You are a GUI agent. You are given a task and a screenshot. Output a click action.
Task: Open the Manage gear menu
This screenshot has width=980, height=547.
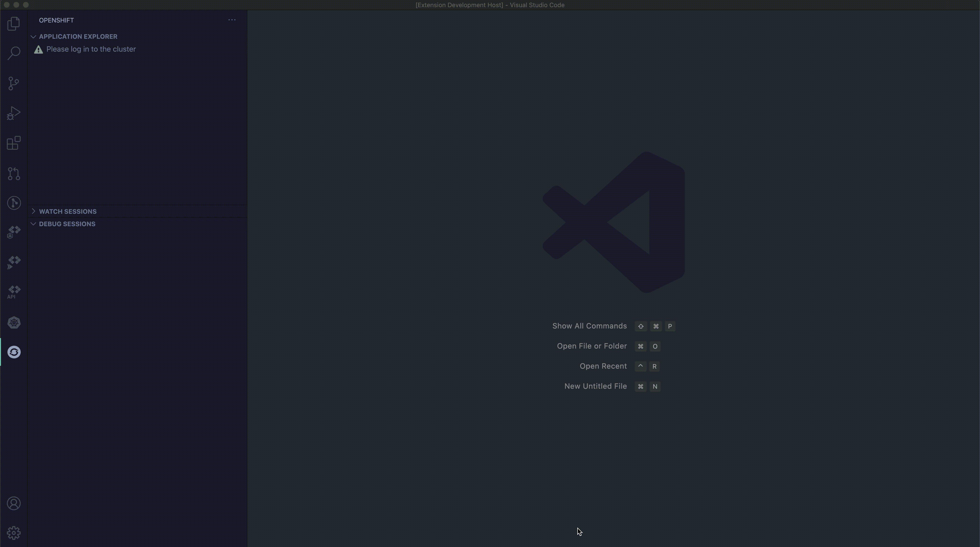(x=14, y=533)
